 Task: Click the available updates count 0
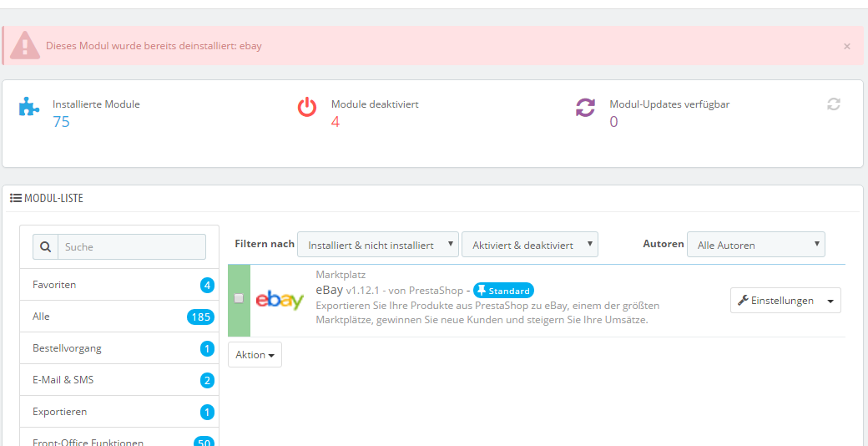[613, 121]
